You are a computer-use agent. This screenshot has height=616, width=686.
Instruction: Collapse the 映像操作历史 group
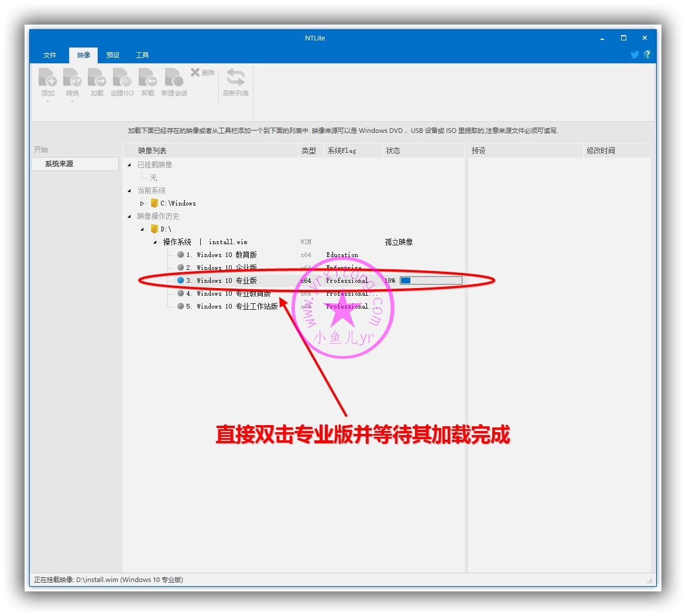(x=129, y=216)
